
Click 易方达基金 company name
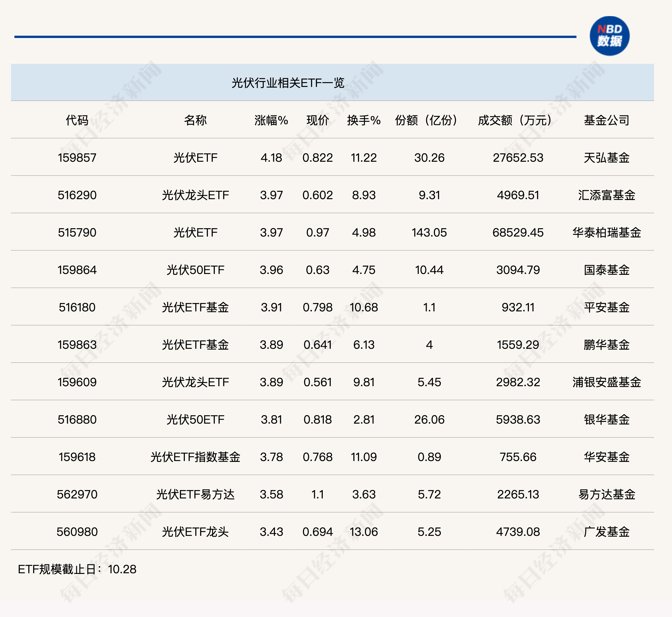(607, 494)
